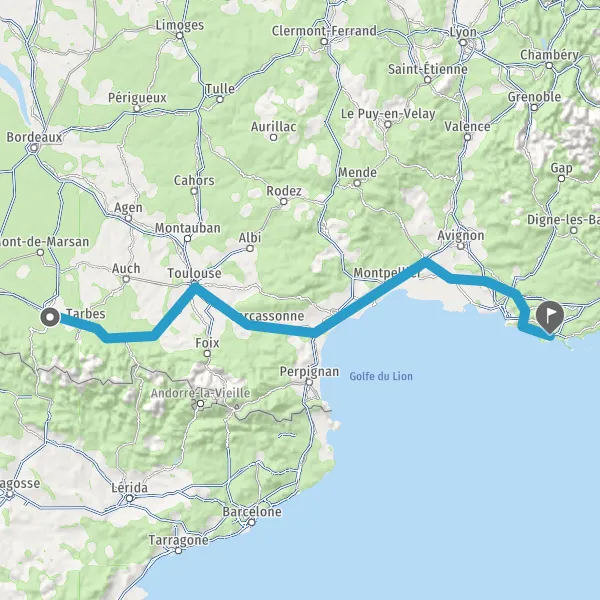The width and height of the screenshot is (600, 600).
Task: Click the Golfe du Lion label
Action: [x=381, y=376]
